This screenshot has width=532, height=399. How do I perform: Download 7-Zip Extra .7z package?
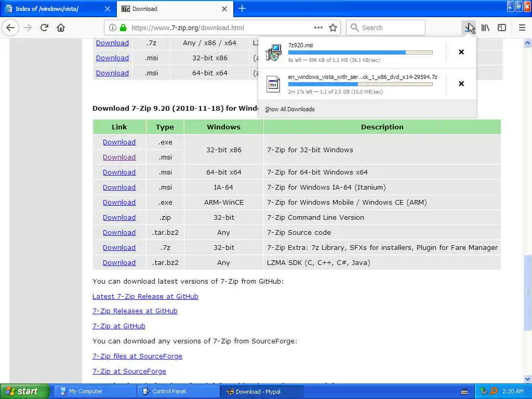[x=119, y=248]
